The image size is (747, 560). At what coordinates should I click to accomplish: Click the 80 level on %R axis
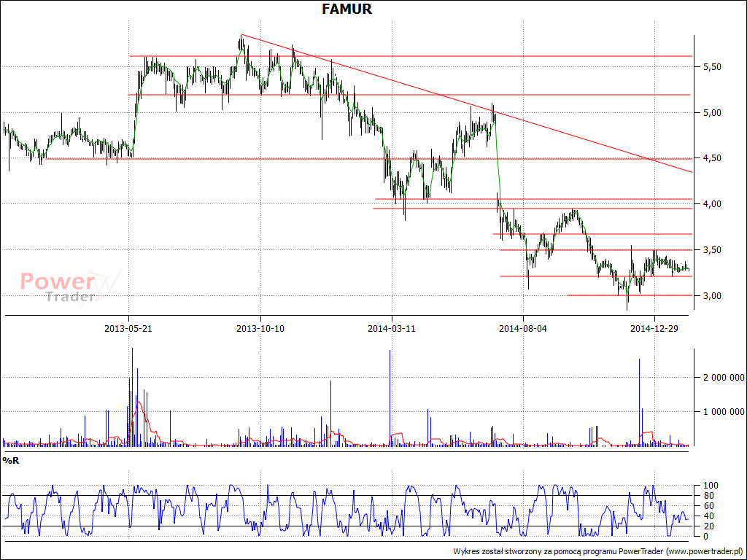pyautogui.click(x=709, y=496)
